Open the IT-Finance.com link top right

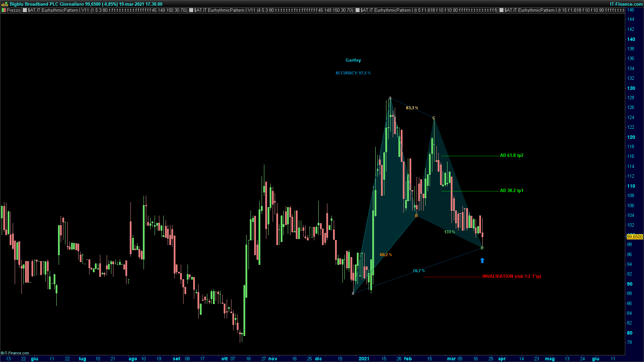coord(626,4)
